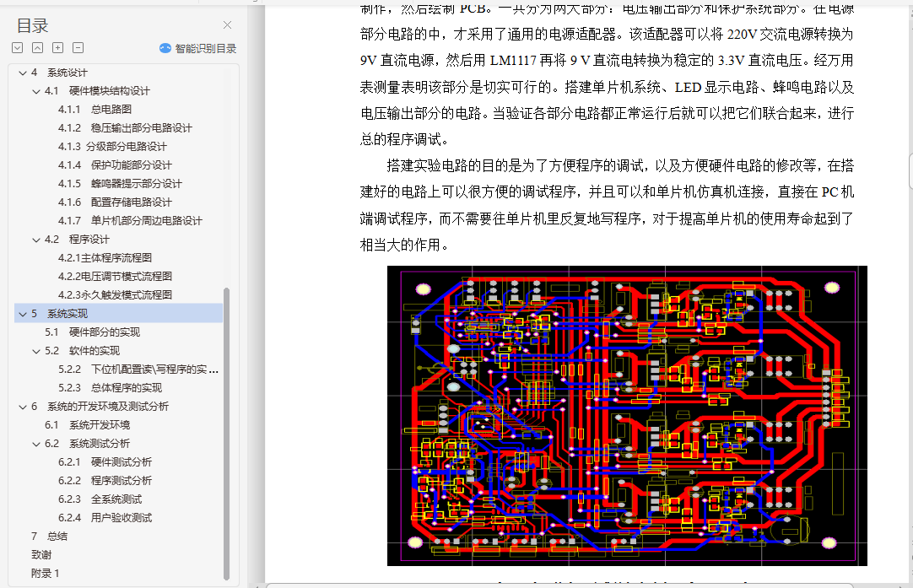
Task: Open '6.2.1 硬件测试分析' entry
Action: coord(105,462)
